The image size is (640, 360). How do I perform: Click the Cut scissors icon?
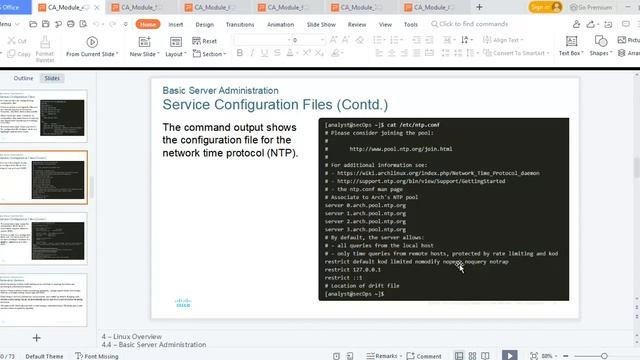(11, 41)
